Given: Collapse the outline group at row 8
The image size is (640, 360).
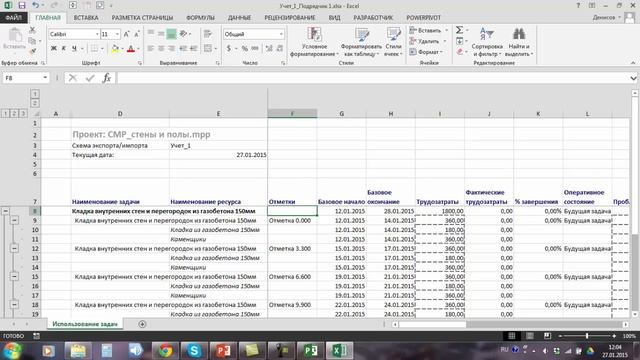Looking at the screenshot, I should click(5, 211).
